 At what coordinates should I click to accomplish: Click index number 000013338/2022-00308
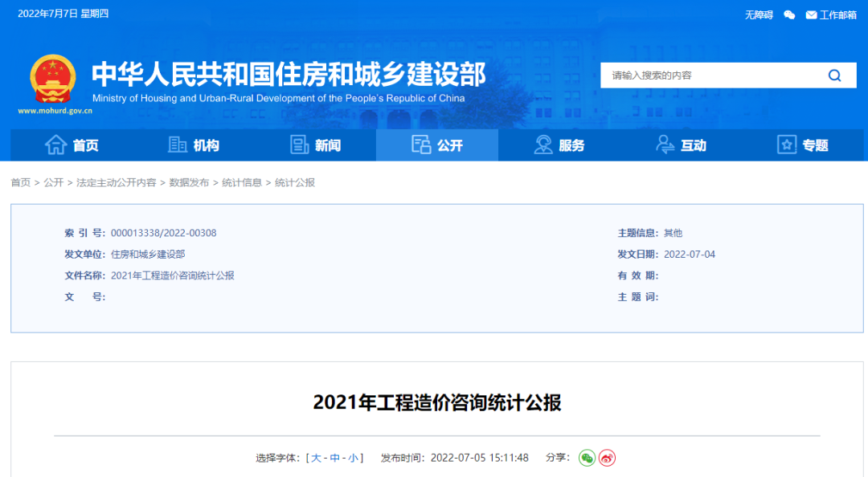163,233
